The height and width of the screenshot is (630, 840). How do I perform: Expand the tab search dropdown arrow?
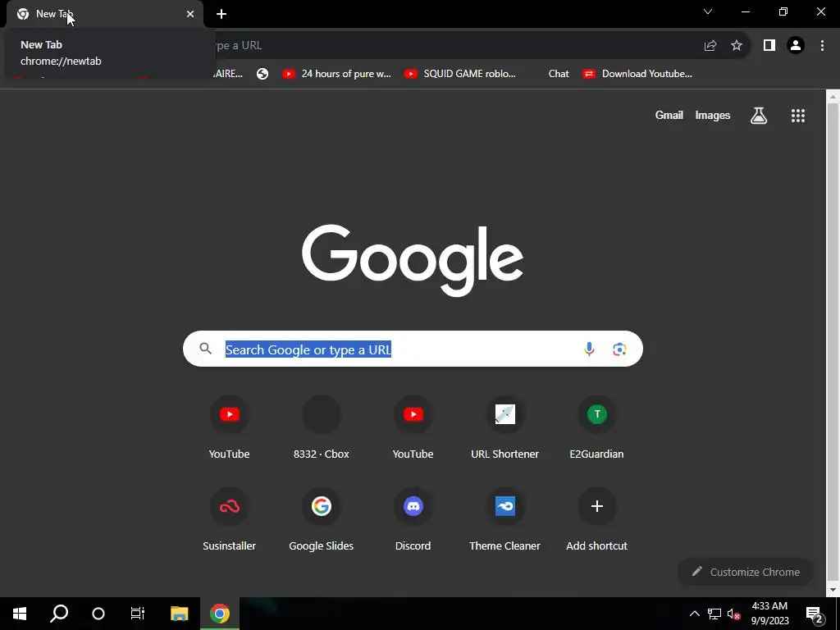pyautogui.click(x=708, y=11)
